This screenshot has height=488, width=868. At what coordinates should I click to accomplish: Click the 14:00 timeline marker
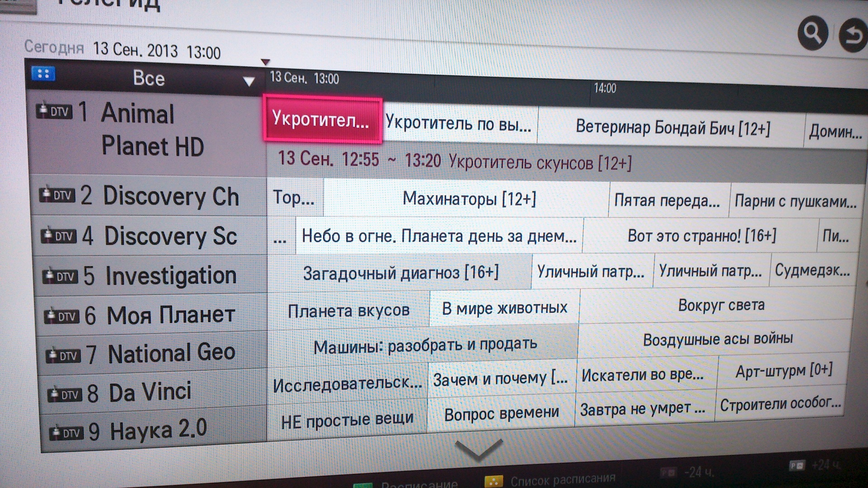click(x=605, y=88)
